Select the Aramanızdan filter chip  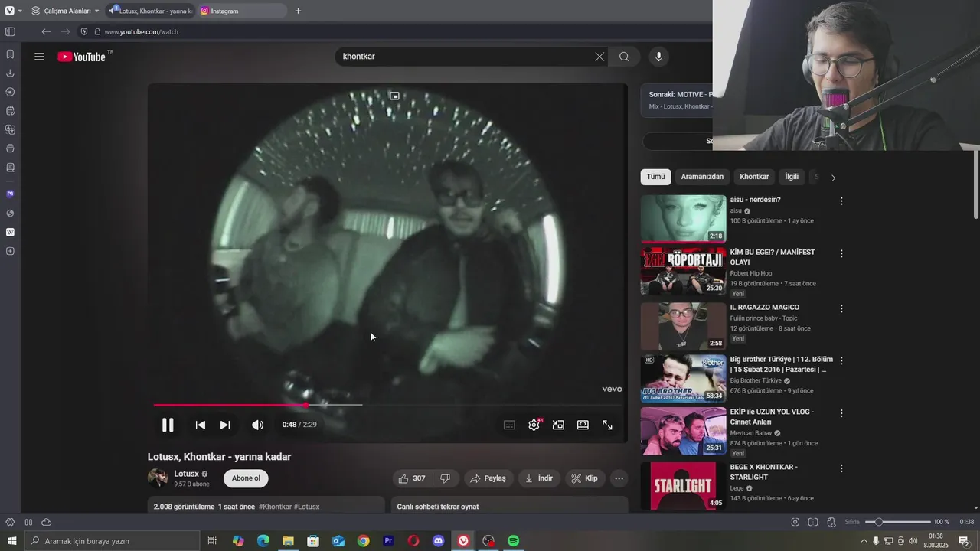[702, 177]
